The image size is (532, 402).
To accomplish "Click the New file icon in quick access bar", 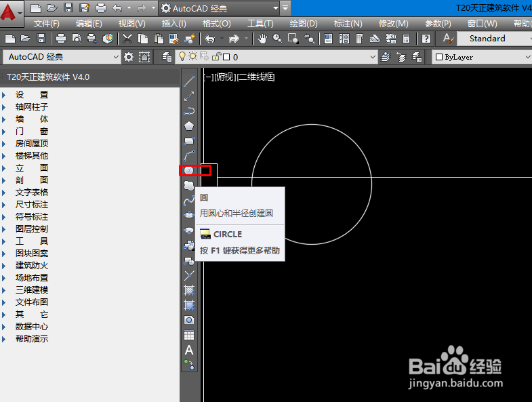I will 36,8.
